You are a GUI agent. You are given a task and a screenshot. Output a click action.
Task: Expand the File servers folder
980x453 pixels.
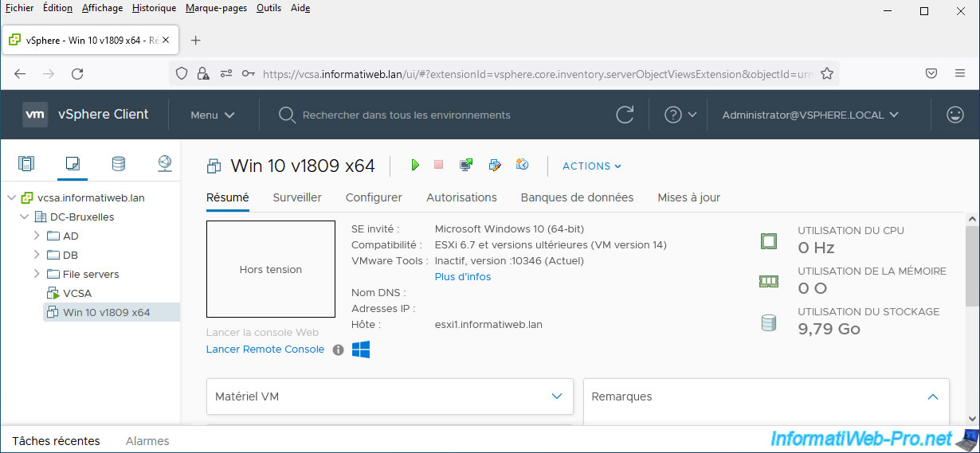pos(37,274)
